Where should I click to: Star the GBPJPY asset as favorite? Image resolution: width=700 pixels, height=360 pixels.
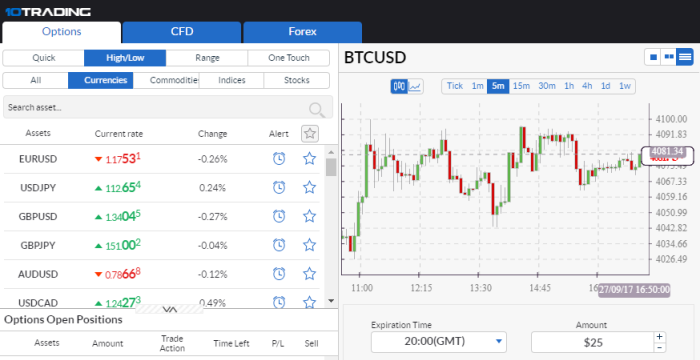click(x=309, y=245)
